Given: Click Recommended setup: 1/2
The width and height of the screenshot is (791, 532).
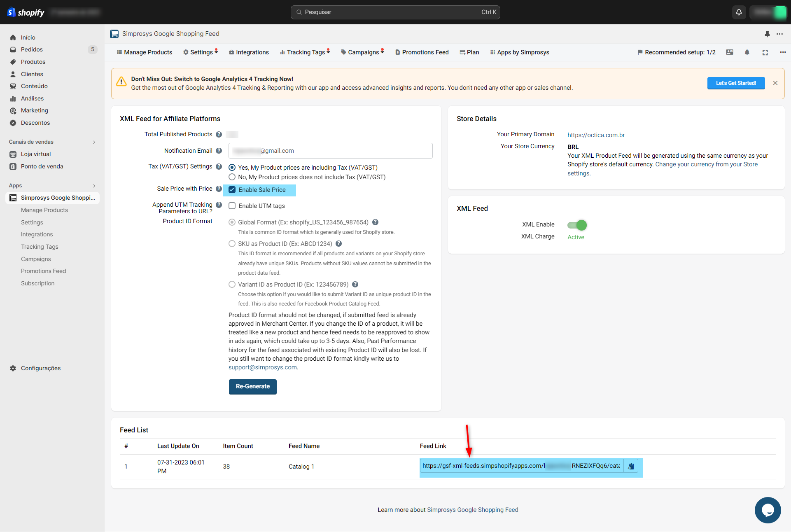Looking at the screenshot, I should click(x=676, y=52).
